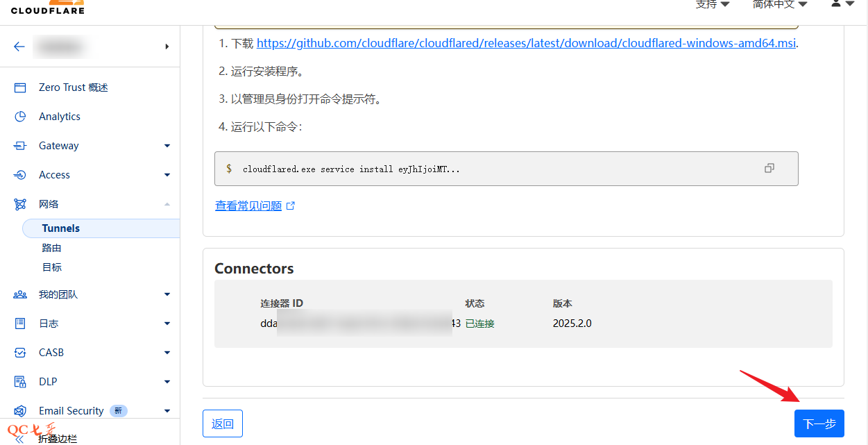The width and height of the screenshot is (868, 445).
Task: Expand the 日志 logs submenu
Action: 167,324
